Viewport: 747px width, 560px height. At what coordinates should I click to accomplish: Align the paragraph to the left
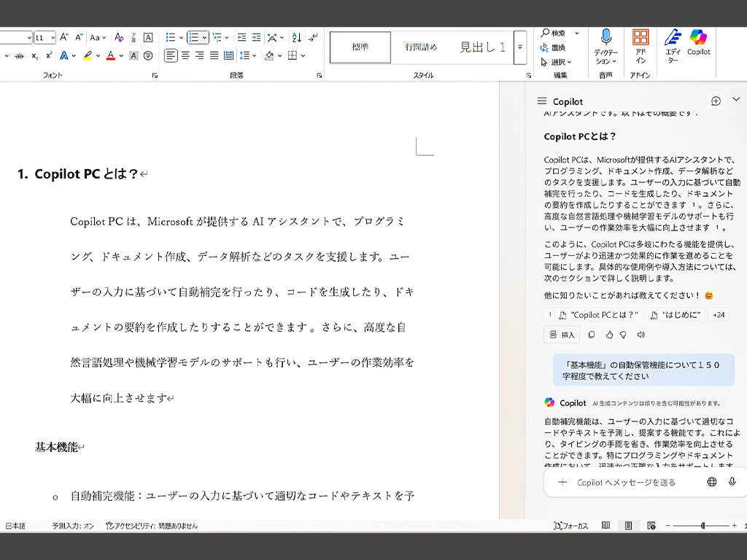[x=171, y=55]
